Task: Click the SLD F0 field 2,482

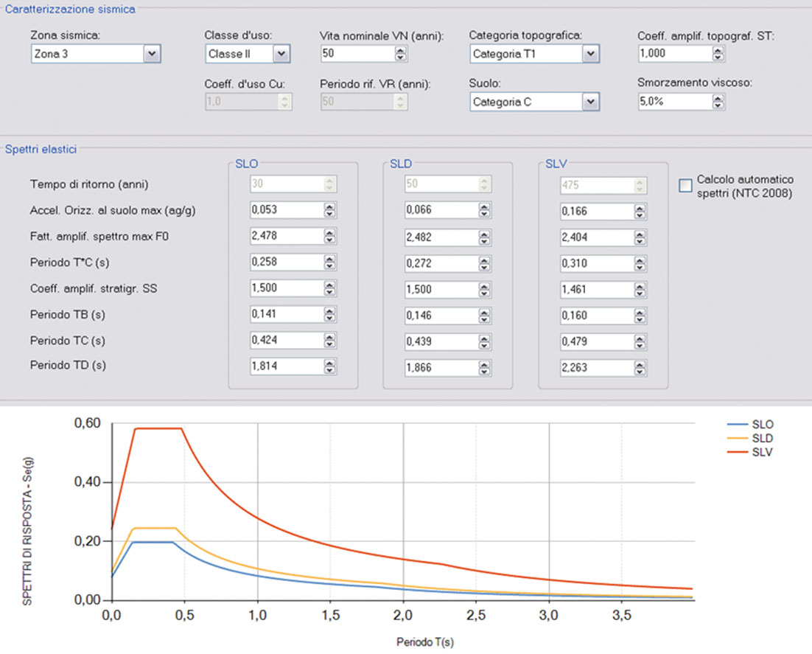Action: pos(441,237)
